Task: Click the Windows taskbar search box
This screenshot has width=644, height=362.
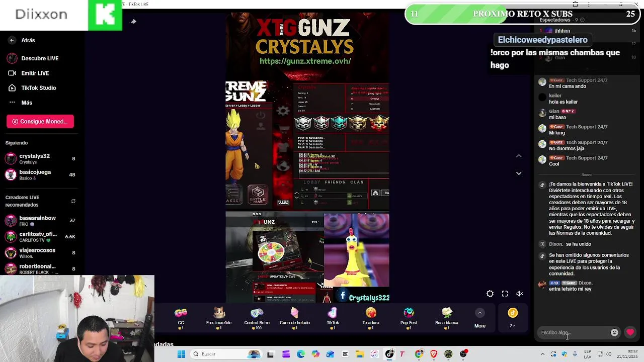Action: [225, 354]
